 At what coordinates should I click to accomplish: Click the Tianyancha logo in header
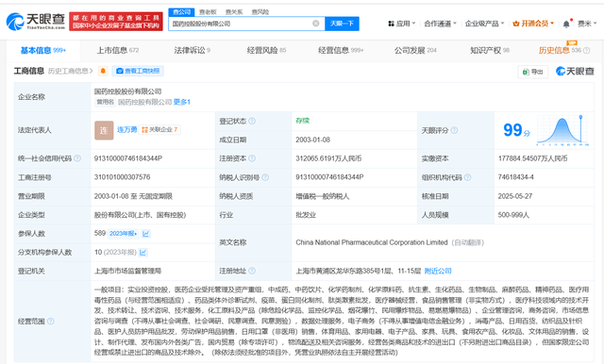point(36,22)
